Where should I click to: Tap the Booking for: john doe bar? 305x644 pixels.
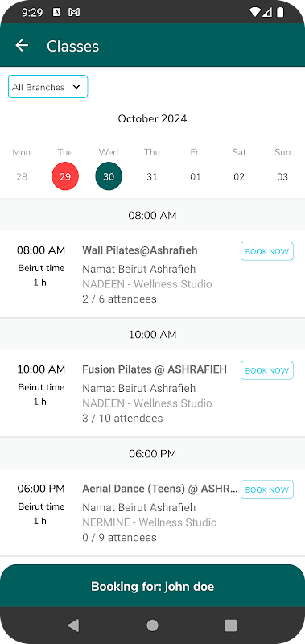[x=152, y=586]
